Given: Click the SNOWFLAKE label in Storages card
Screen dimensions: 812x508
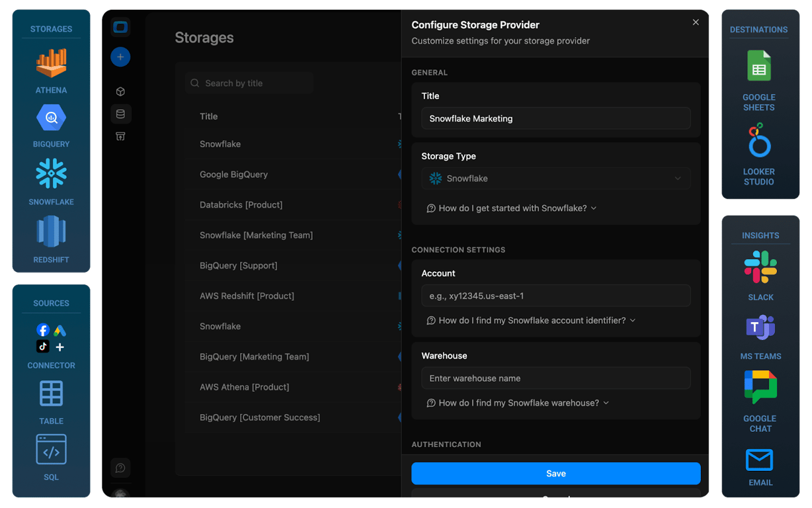Looking at the screenshot, I should (51, 202).
